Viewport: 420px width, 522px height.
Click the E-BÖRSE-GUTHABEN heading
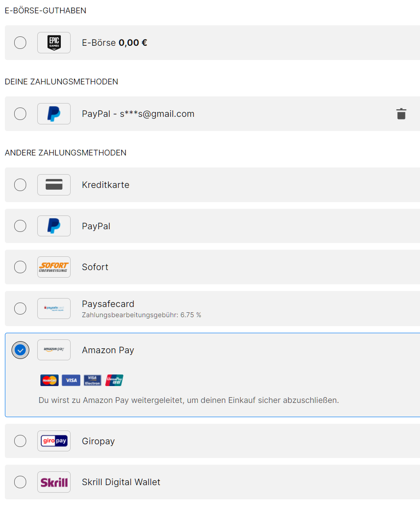pyautogui.click(x=46, y=11)
